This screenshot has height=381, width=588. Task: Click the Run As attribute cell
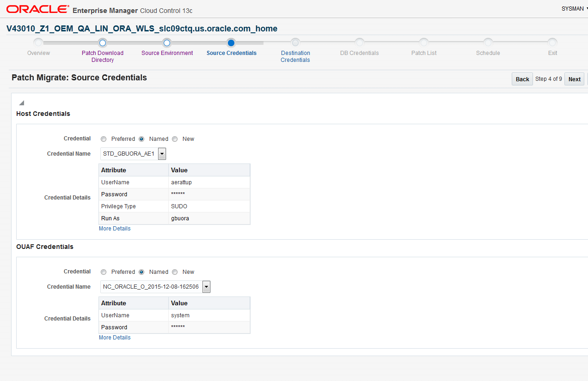pyautogui.click(x=134, y=218)
